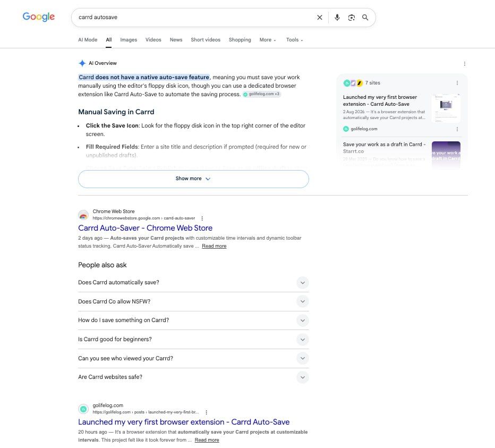Open the Tools dropdown
Image resolution: width=495 pixels, height=448 pixels.
[294, 40]
